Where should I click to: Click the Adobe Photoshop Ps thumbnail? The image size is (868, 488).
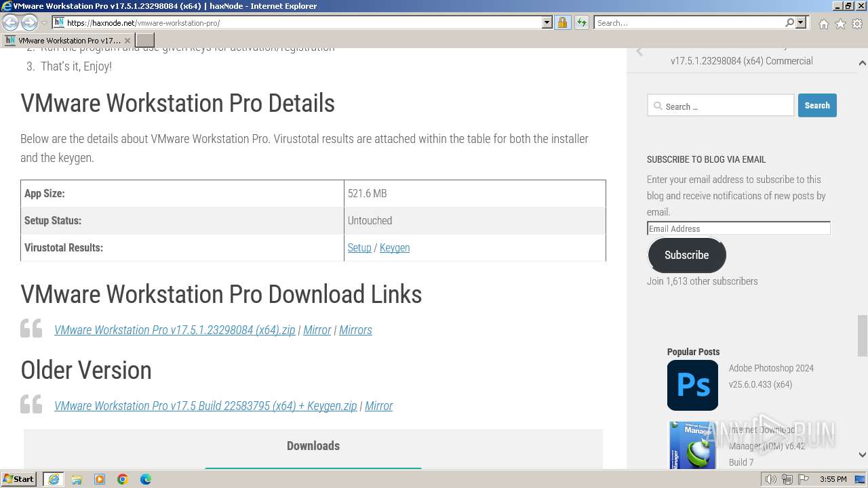pyautogui.click(x=692, y=385)
